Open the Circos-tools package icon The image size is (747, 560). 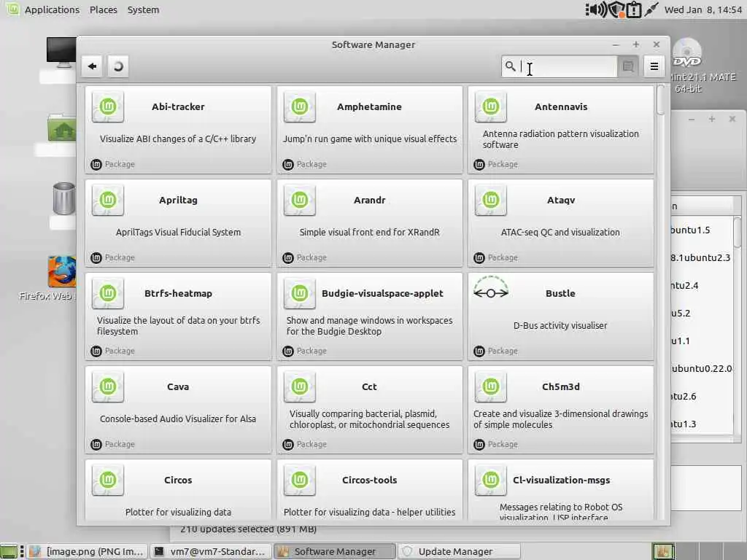(x=300, y=480)
